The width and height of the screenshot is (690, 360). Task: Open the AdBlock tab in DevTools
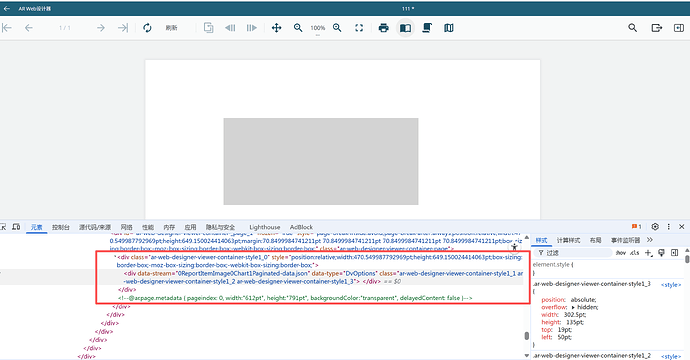pyautogui.click(x=301, y=227)
